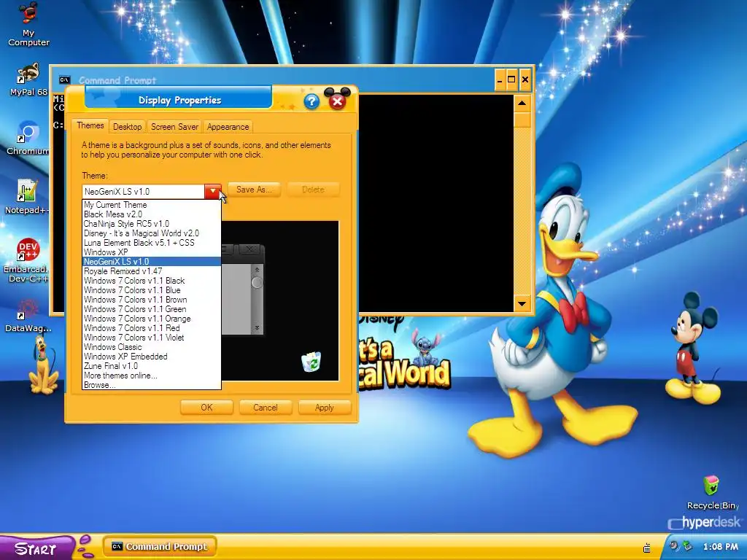Viewport: 747px width, 560px height.
Task: Open the Notepad++ desktop shortcut
Action: [27, 196]
